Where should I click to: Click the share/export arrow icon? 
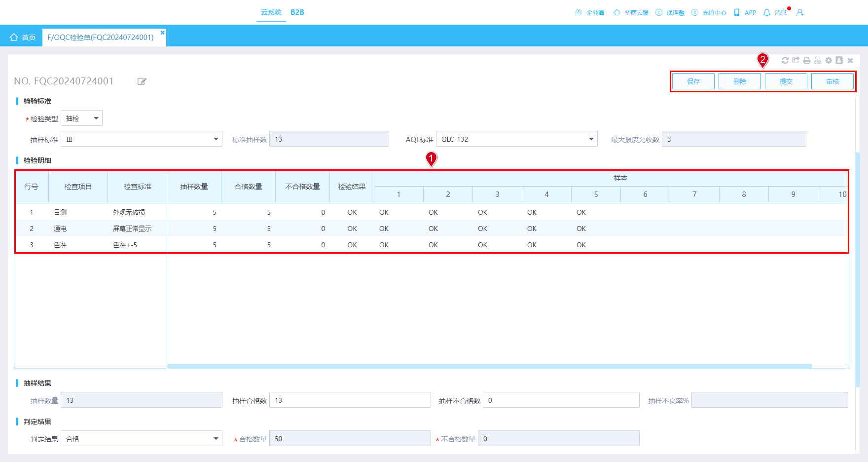[796, 60]
